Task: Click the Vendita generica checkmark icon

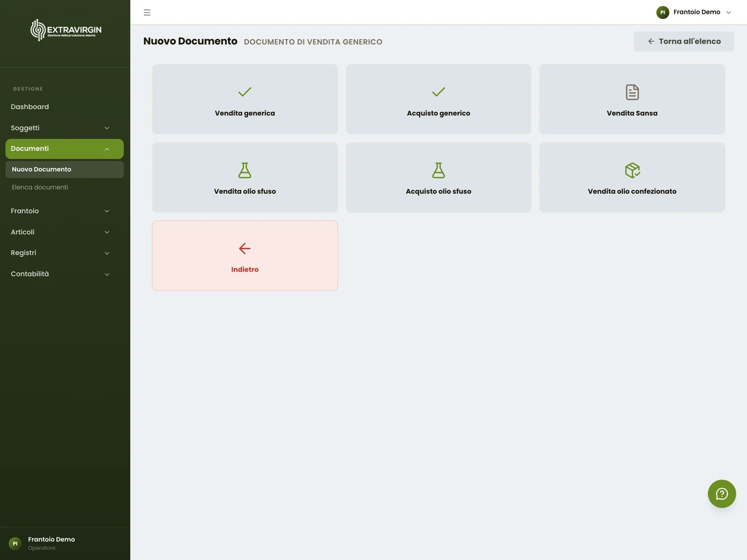Action: 245,92
